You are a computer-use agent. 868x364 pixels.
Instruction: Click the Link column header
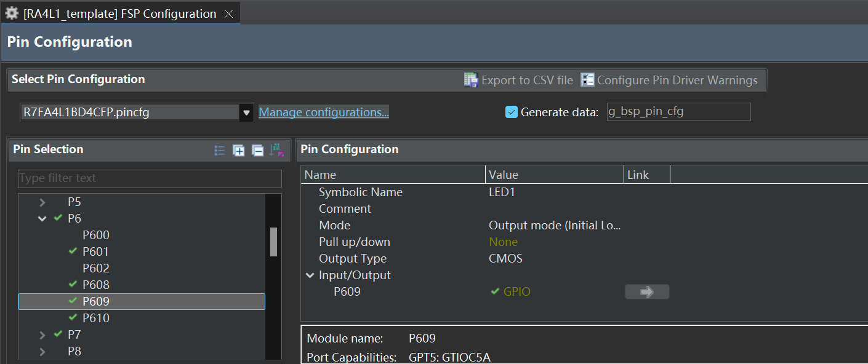pos(647,175)
